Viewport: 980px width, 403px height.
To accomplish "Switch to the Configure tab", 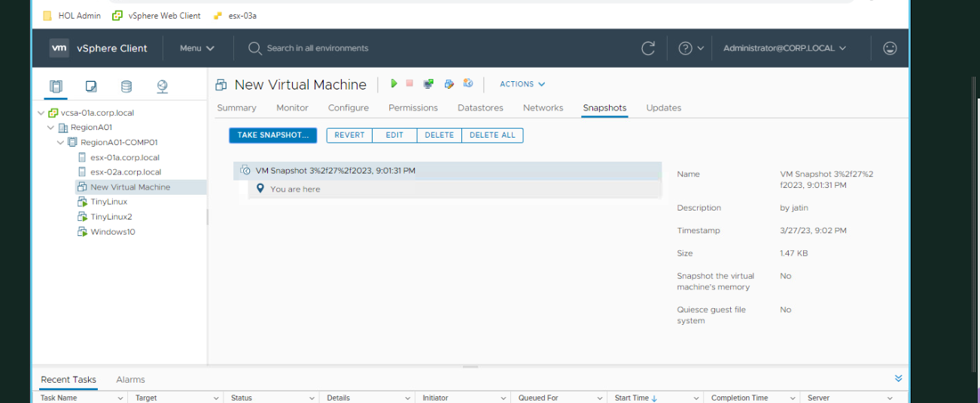I will point(348,108).
